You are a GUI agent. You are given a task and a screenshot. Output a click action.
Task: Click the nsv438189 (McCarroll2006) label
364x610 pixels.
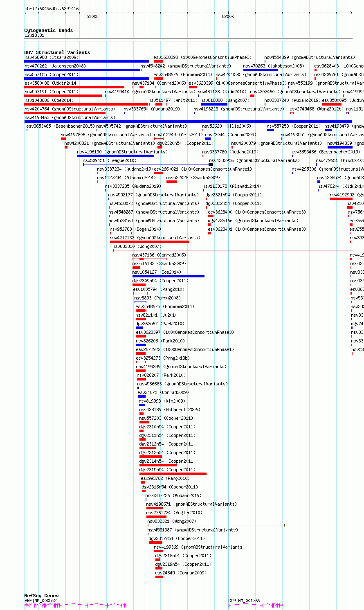click(x=170, y=410)
